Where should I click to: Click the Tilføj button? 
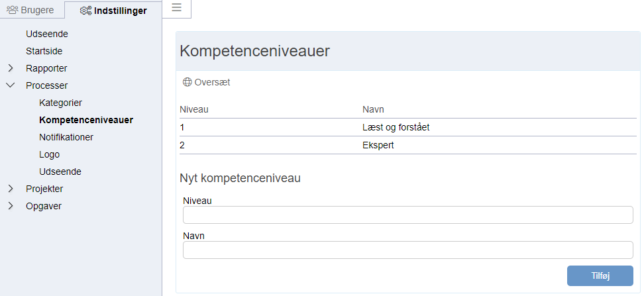600,276
